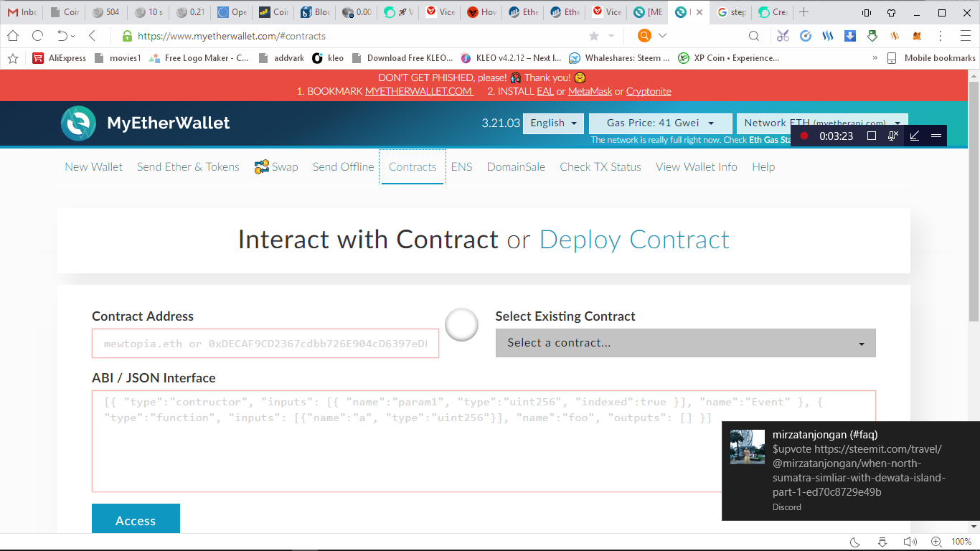980x551 pixels.
Task: Click the blue Steem extension icon
Action: click(829, 36)
